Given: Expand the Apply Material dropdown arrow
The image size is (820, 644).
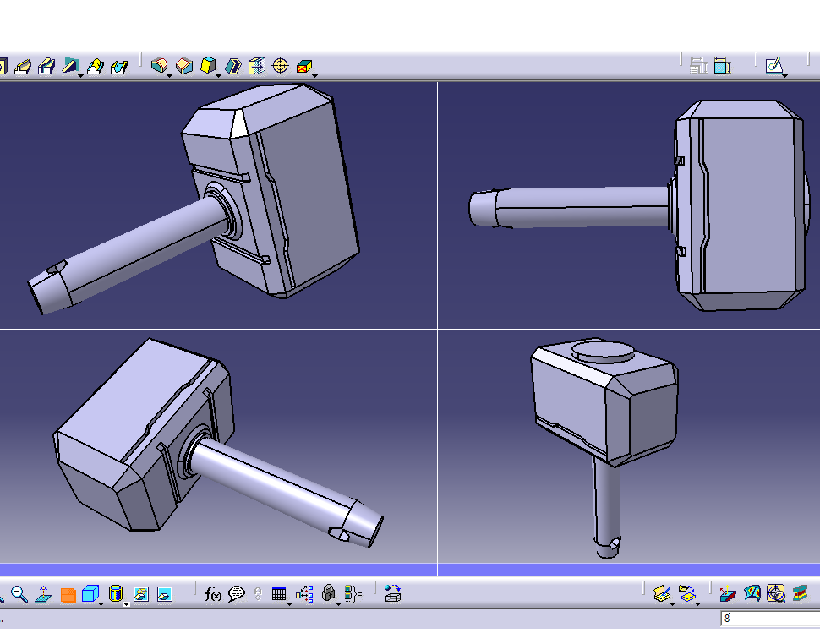Looking at the screenshot, I should point(673,603).
